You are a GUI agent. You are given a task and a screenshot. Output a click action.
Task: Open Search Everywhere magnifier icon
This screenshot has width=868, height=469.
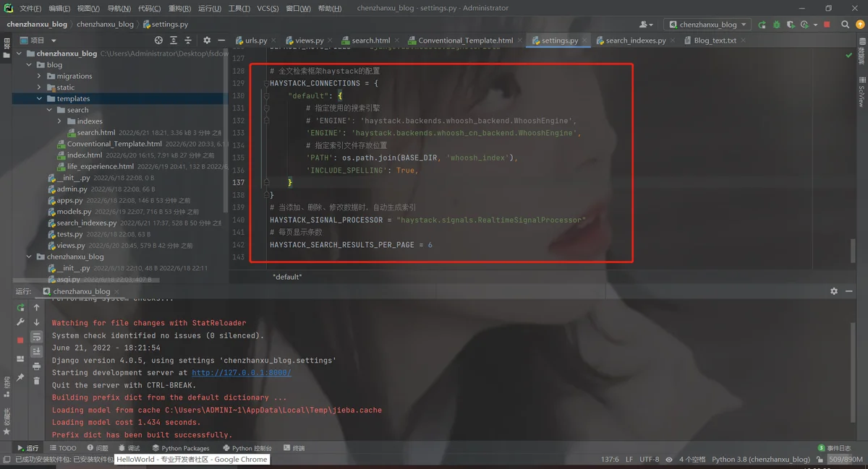[x=846, y=24]
